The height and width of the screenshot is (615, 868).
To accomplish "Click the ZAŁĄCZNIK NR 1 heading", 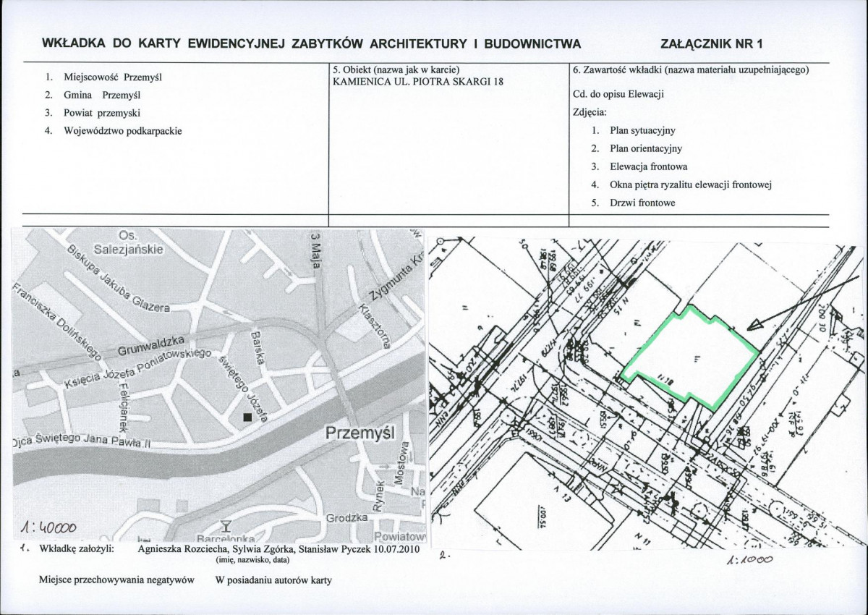I will [712, 43].
